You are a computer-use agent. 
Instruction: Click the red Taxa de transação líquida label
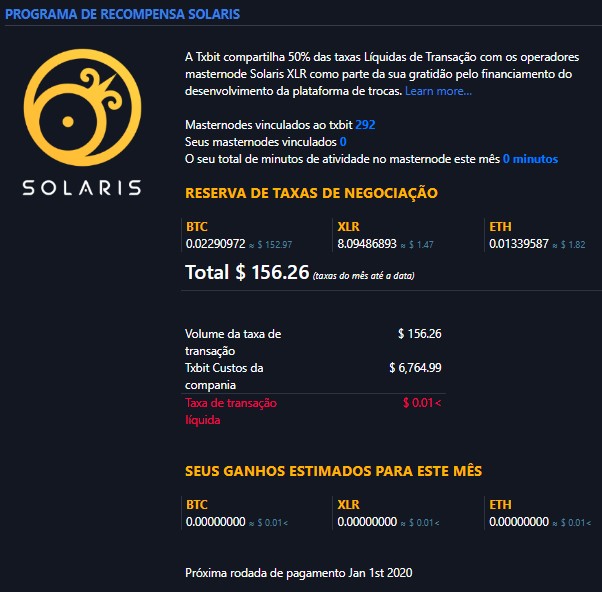pyautogui.click(x=231, y=411)
